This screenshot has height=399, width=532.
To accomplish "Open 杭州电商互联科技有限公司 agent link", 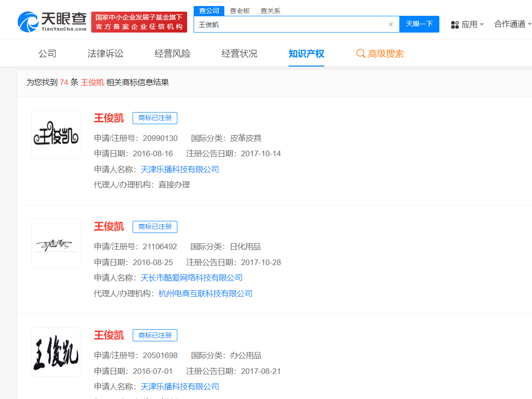I will pos(206,293).
